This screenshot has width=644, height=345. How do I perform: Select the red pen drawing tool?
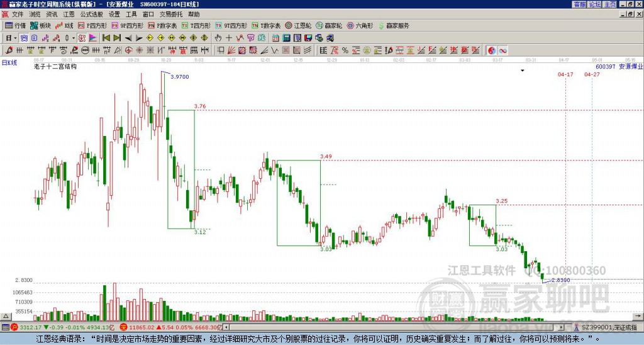point(9,50)
